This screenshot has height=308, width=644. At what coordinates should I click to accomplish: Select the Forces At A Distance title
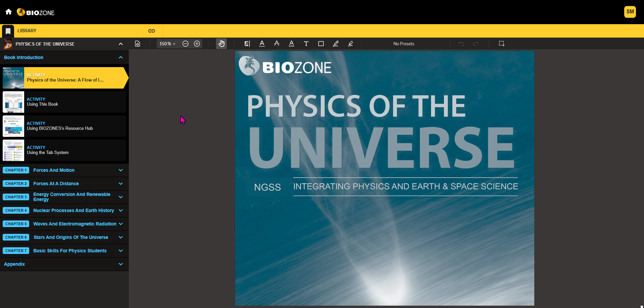pyautogui.click(x=56, y=184)
